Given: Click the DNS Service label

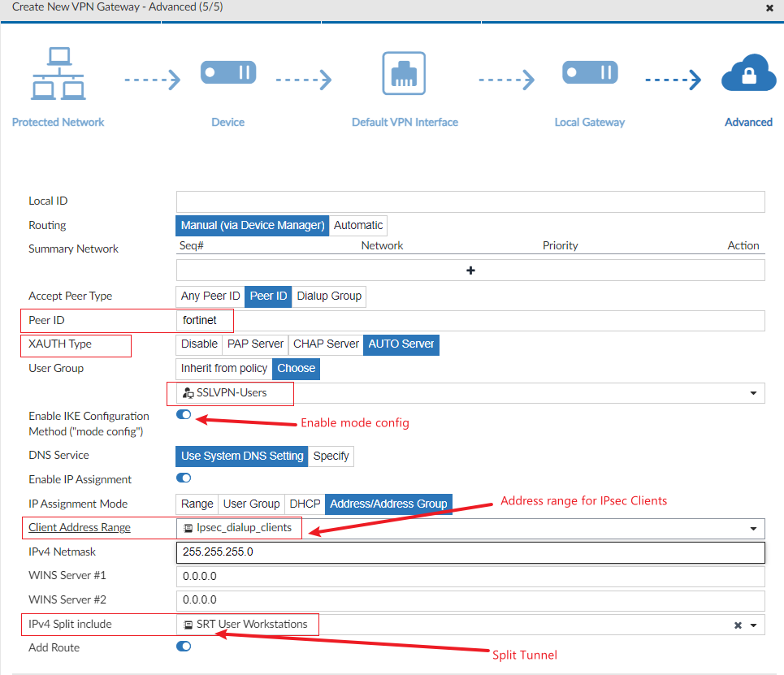Looking at the screenshot, I should [59, 455].
